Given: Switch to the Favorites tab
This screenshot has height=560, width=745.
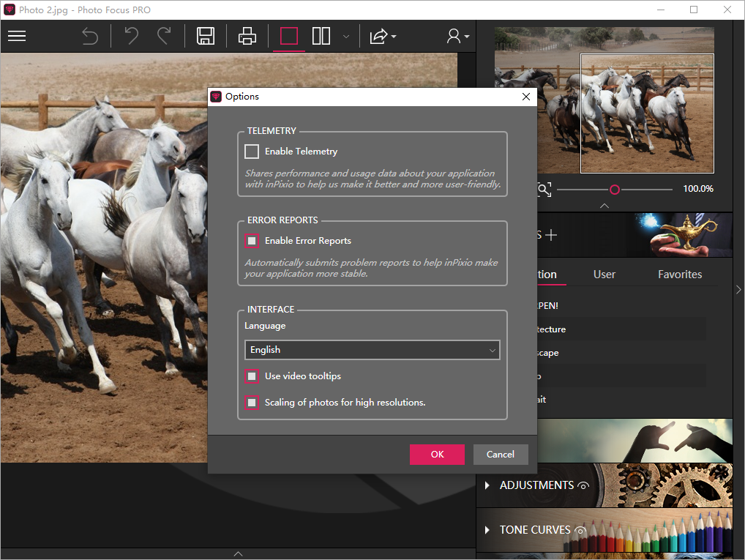Looking at the screenshot, I should pyautogui.click(x=679, y=275).
